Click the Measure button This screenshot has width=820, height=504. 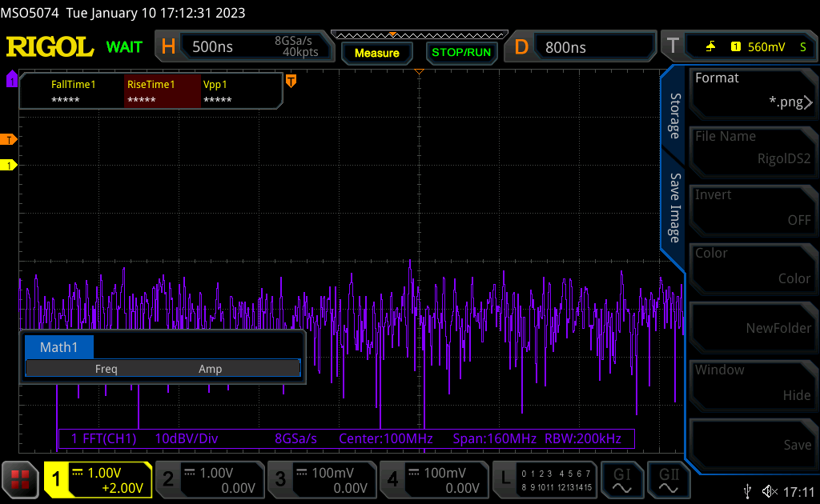[377, 53]
